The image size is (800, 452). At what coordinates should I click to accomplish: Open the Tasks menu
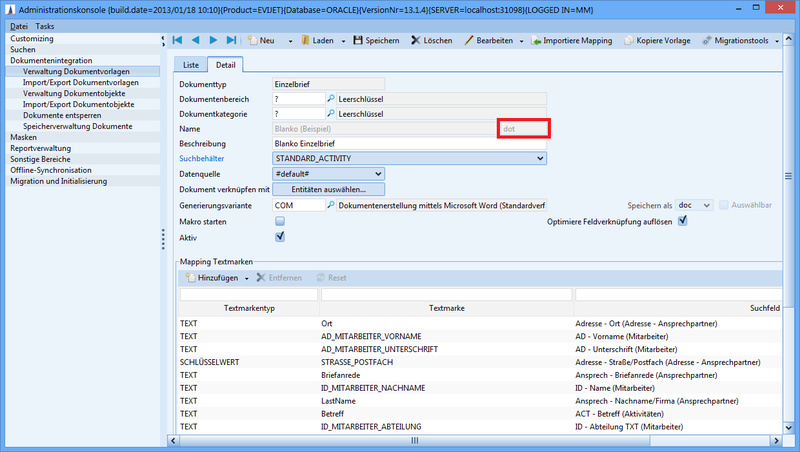coord(46,25)
